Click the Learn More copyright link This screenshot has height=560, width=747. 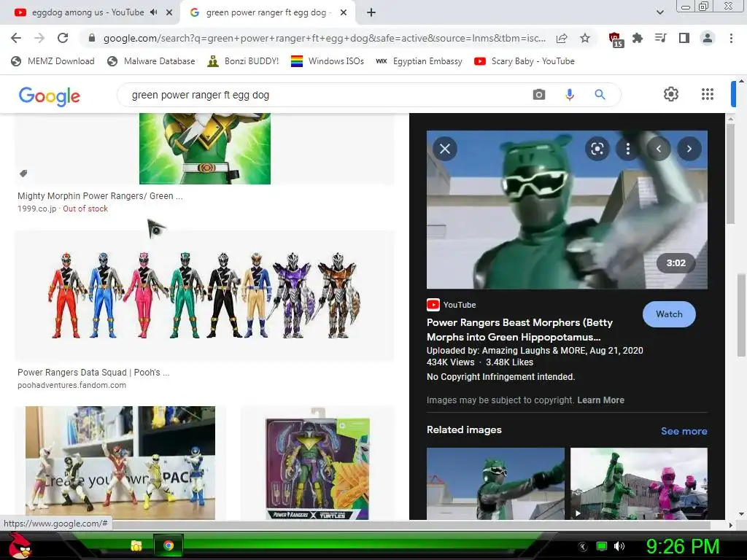click(601, 400)
